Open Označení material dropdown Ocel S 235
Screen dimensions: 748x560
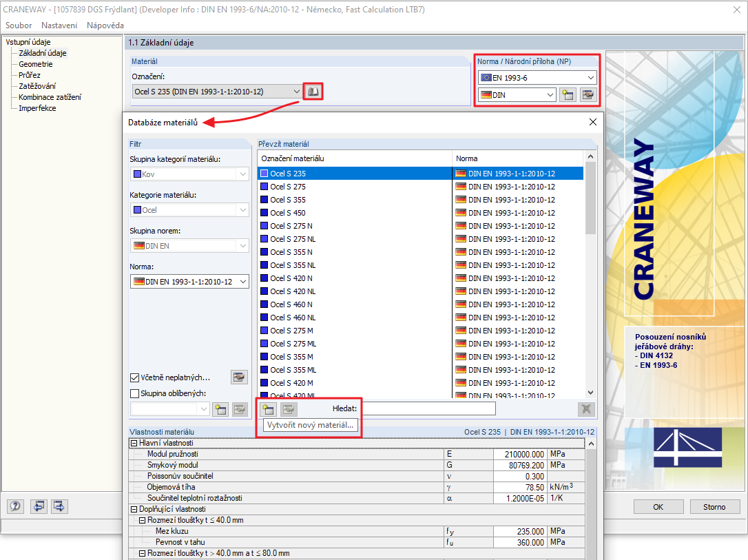pyautogui.click(x=217, y=92)
